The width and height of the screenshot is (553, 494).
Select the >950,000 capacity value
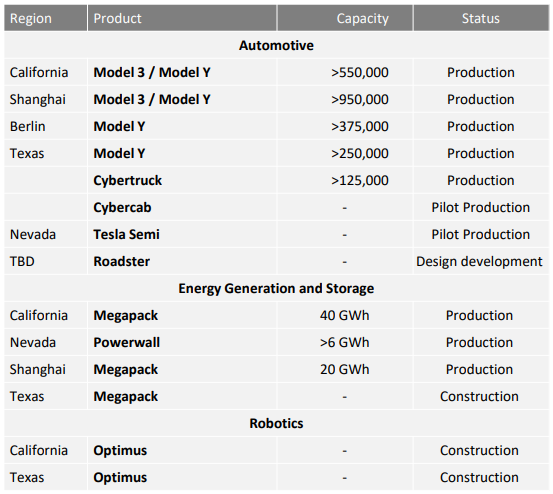pyautogui.click(x=360, y=99)
